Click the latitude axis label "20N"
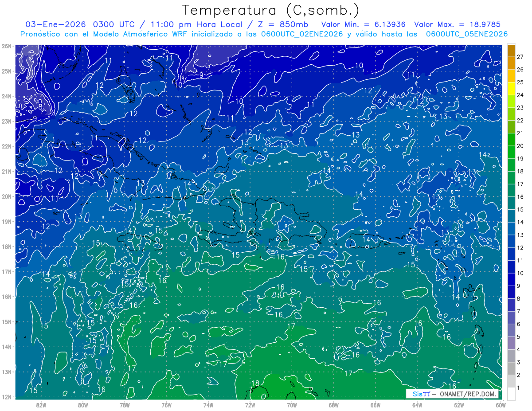The image size is (532, 411). [x=7, y=196]
